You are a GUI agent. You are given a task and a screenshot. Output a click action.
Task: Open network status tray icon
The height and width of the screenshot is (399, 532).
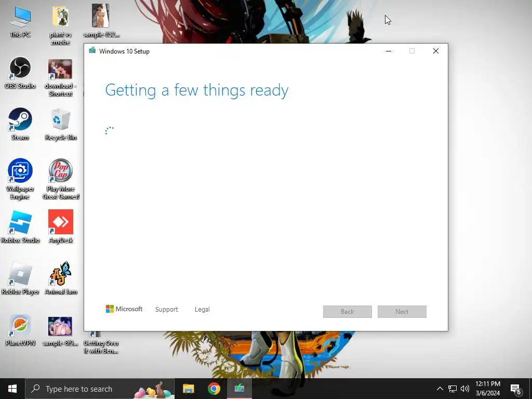(453, 389)
